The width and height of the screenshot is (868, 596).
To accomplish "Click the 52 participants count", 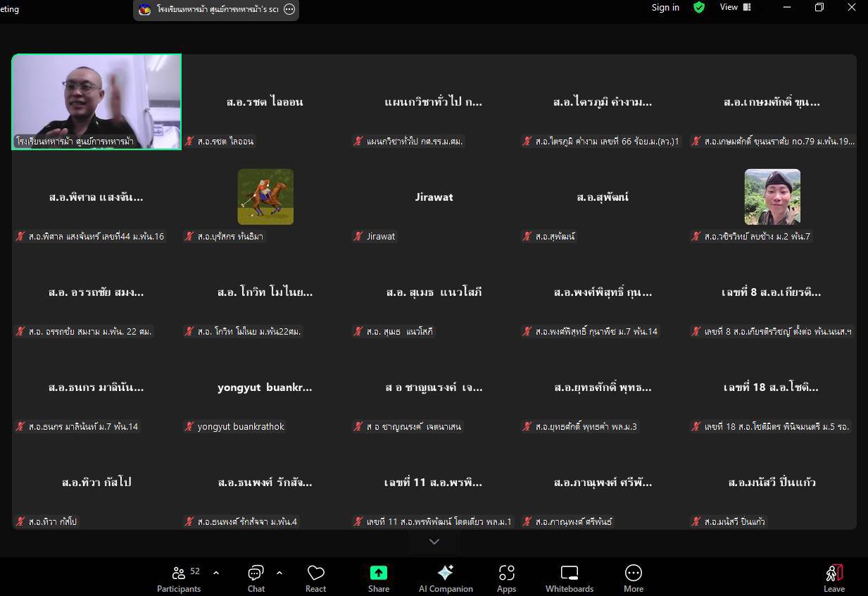I will 195,571.
